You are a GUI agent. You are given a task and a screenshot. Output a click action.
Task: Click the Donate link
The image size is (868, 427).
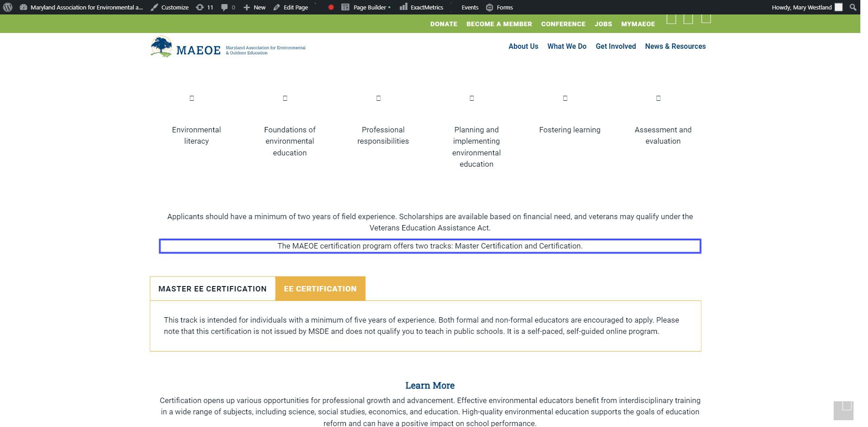443,24
